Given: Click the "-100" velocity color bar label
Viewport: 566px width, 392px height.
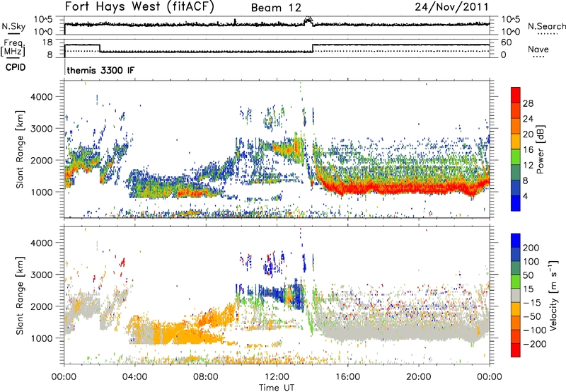Looking at the screenshot, I should click(535, 330).
